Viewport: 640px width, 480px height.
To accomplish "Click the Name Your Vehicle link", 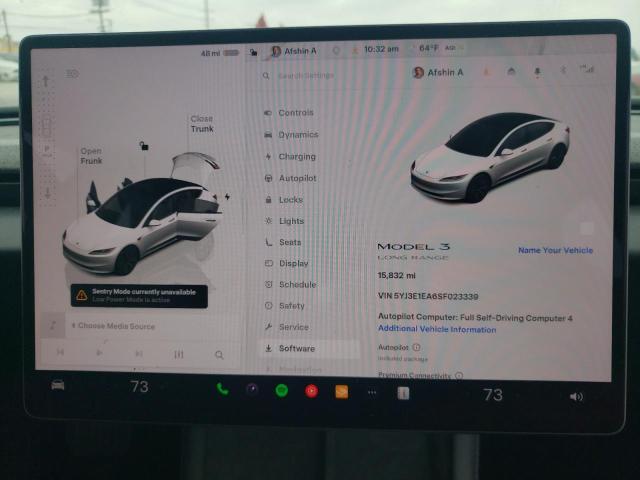I will pyautogui.click(x=555, y=250).
